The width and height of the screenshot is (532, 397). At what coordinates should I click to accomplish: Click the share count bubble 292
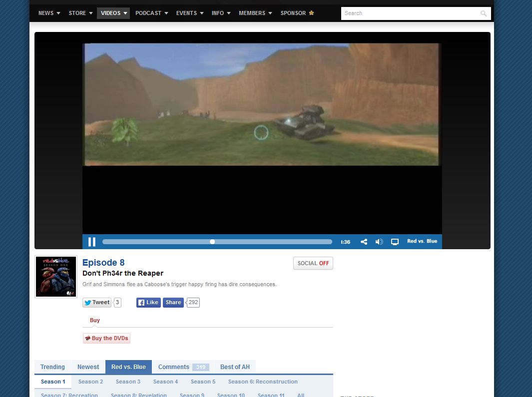tap(193, 302)
